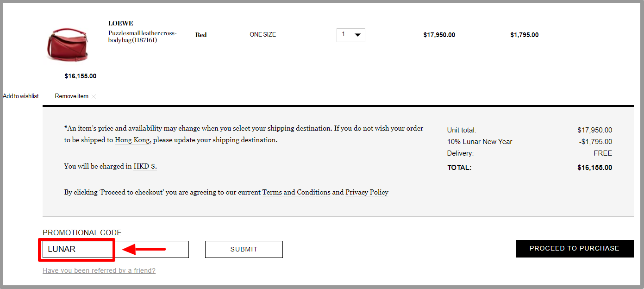644x289 pixels.
Task: Open 'Have you been referred by a friend?'
Action: click(99, 270)
